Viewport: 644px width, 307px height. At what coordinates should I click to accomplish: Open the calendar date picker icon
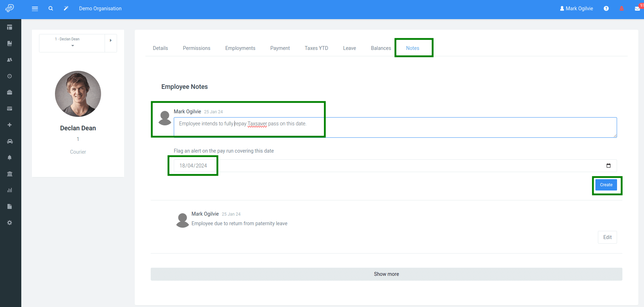point(609,166)
